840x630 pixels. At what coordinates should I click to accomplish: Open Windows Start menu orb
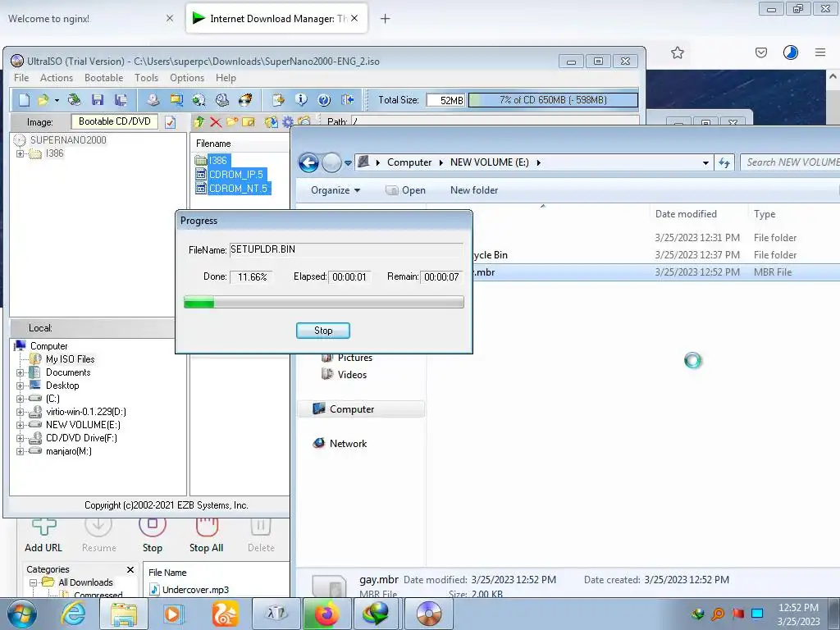point(22,614)
